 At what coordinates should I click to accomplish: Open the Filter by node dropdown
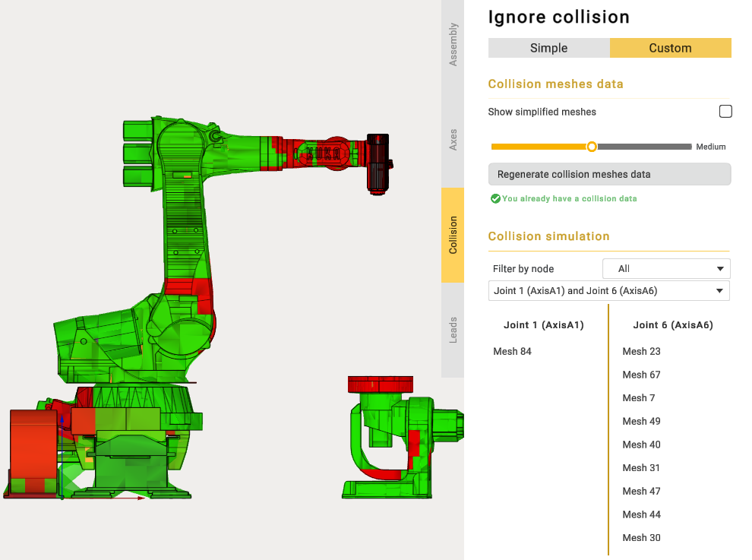tap(666, 268)
